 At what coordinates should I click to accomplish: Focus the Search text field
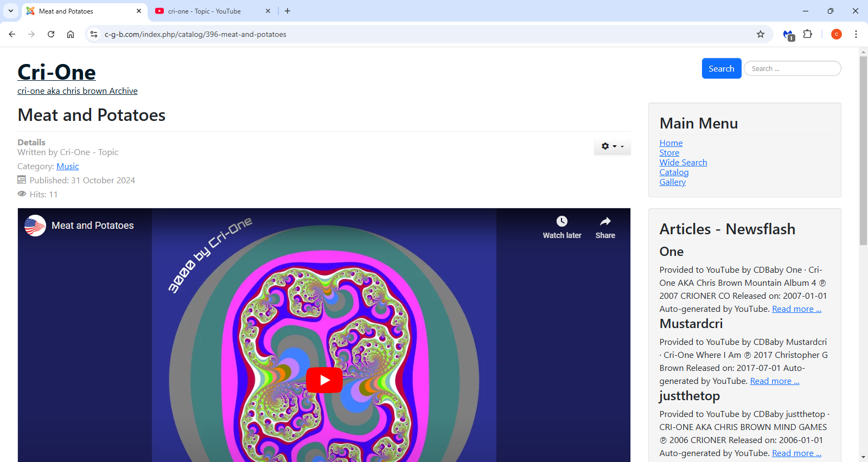point(793,68)
